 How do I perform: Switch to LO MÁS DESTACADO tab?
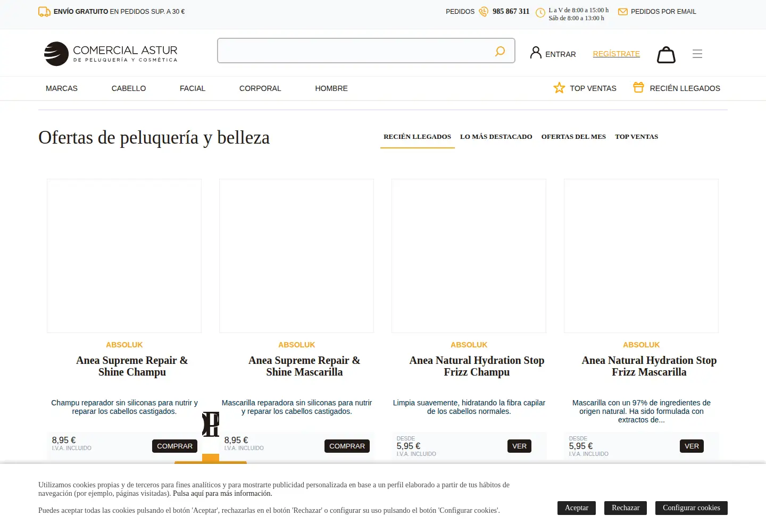(496, 137)
